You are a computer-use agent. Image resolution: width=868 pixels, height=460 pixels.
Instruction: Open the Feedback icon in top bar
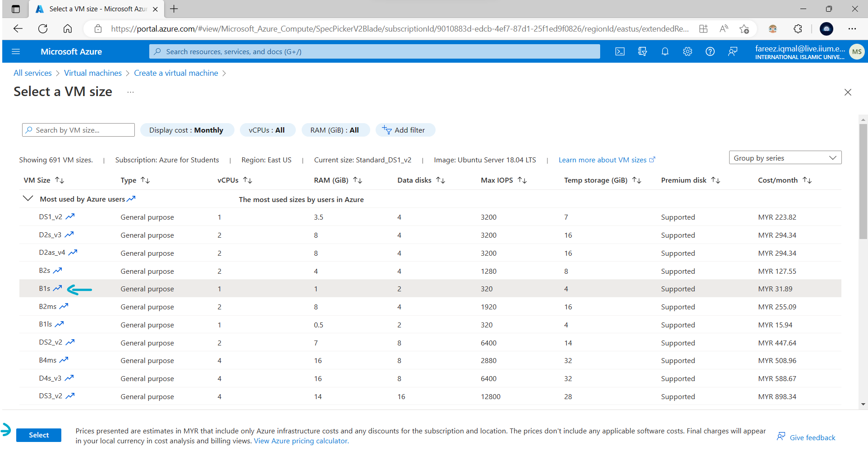[733, 51]
